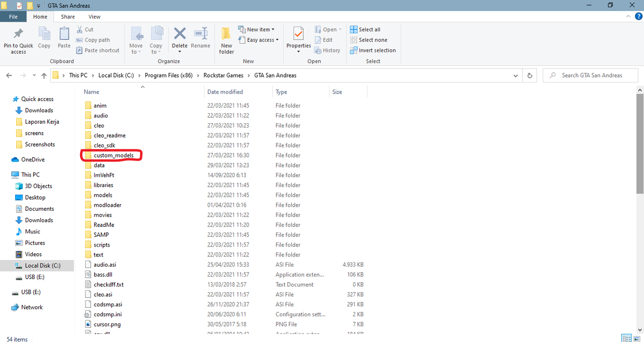
Task: Click the file list vertical scrollbar
Action: [x=640, y=143]
